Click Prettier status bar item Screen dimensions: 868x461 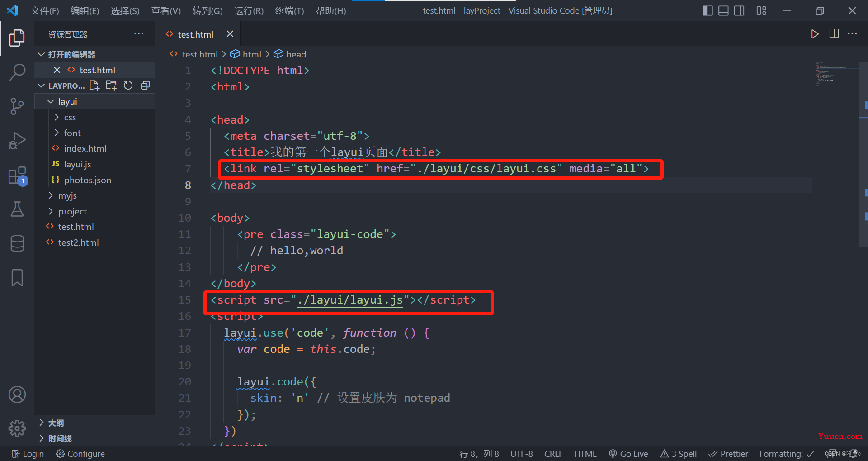[x=728, y=454]
